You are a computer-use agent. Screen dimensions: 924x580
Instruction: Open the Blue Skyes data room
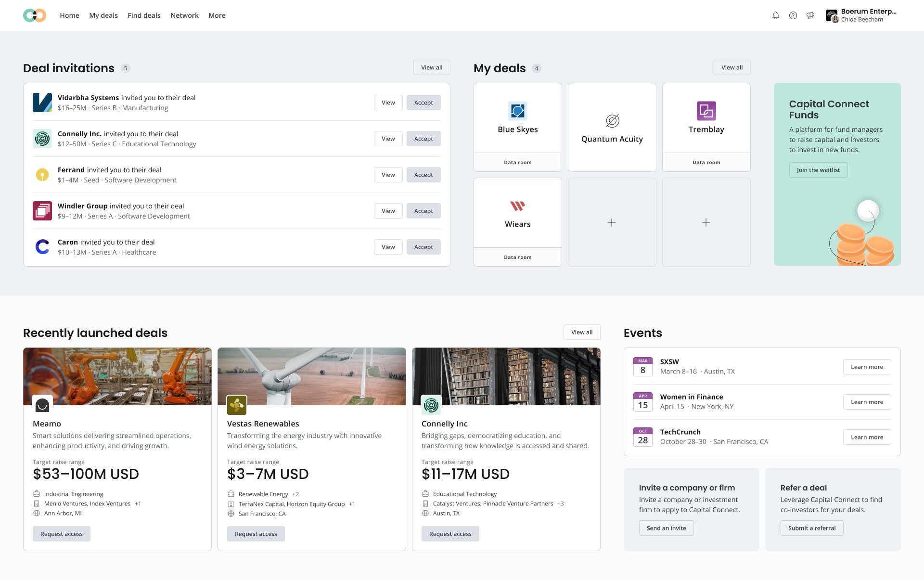pos(517,162)
